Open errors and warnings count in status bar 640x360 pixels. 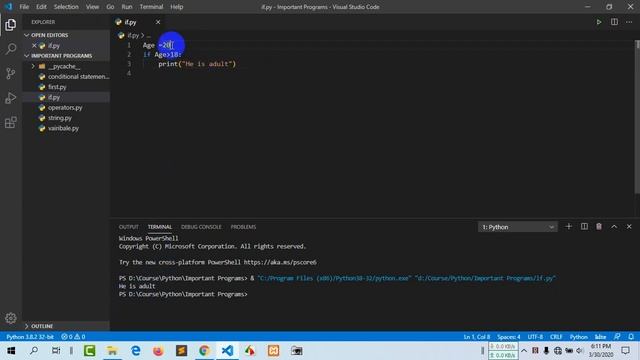[73, 337]
